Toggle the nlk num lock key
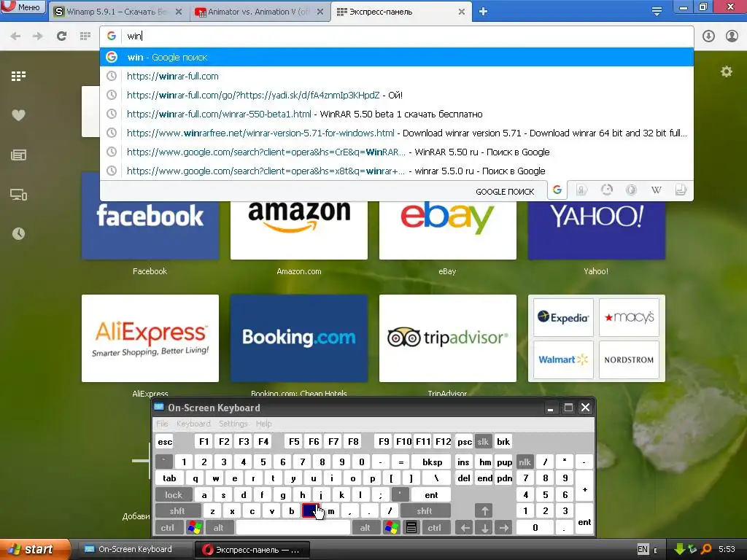Image resolution: width=747 pixels, height=560 pixels. point(525,462)
